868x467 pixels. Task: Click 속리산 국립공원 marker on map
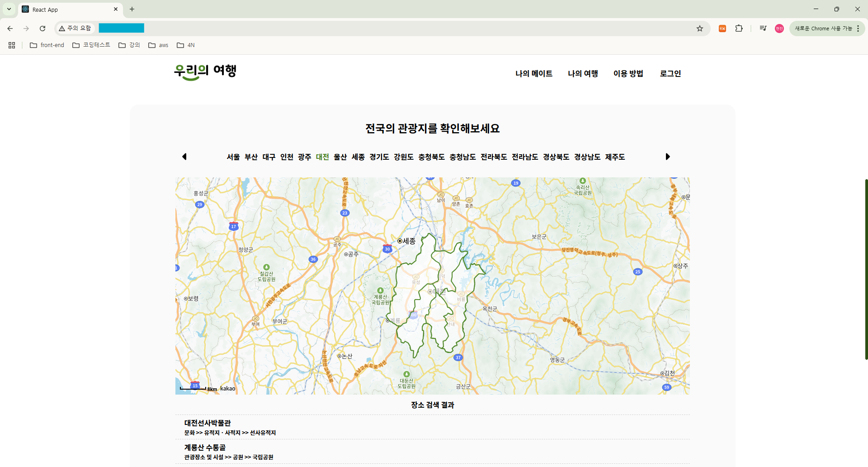tap(583, 181)
